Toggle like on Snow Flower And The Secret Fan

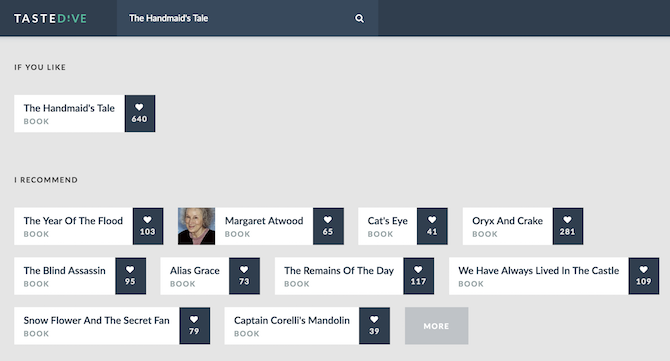coord(194,326)
